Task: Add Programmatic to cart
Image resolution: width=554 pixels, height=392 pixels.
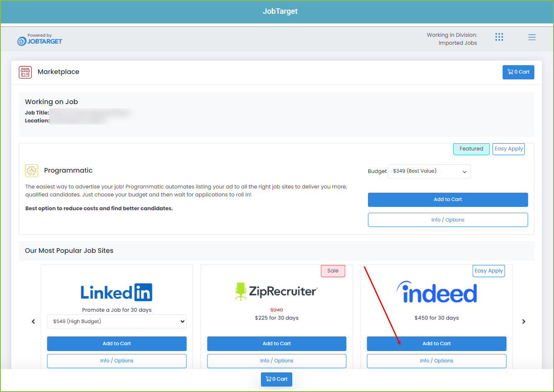Action: [x=448, y=200]
